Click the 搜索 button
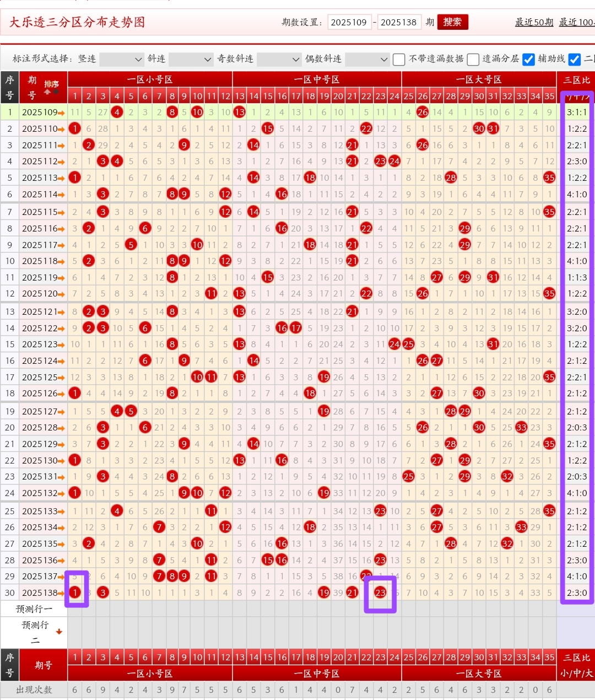This screenshot has height=700, width=595. 453,22
